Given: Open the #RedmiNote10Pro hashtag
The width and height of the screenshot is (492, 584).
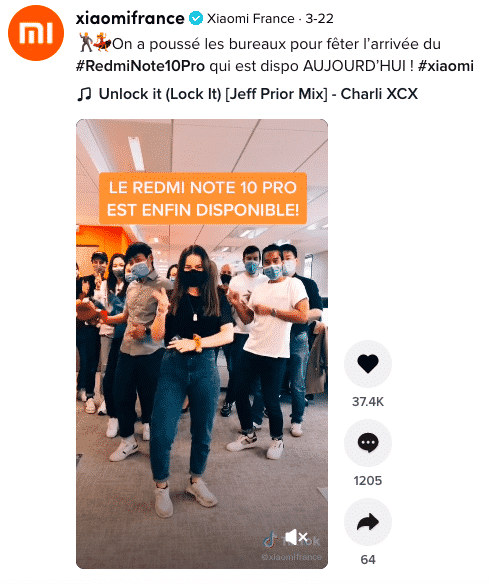Looking at the screenshot, I should [140, 66].
